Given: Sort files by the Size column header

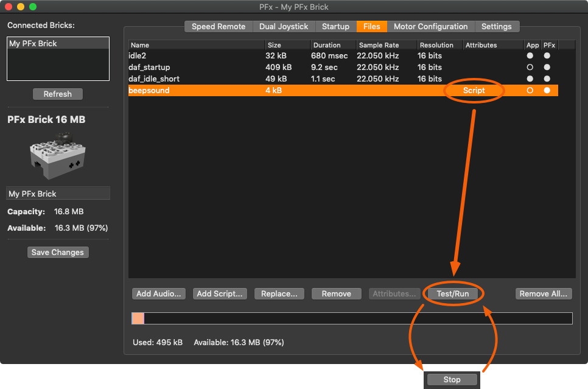Looking at the screenshot, I should point(288,45).
